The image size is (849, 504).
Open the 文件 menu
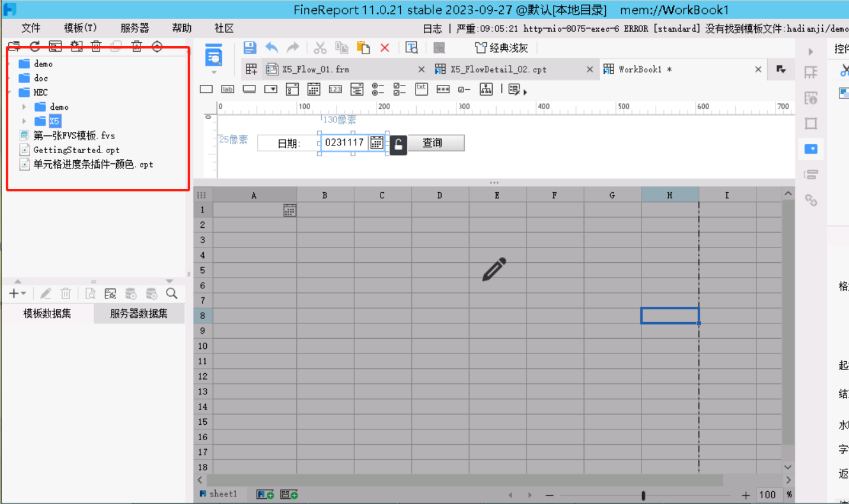click(x=31, y=28)
